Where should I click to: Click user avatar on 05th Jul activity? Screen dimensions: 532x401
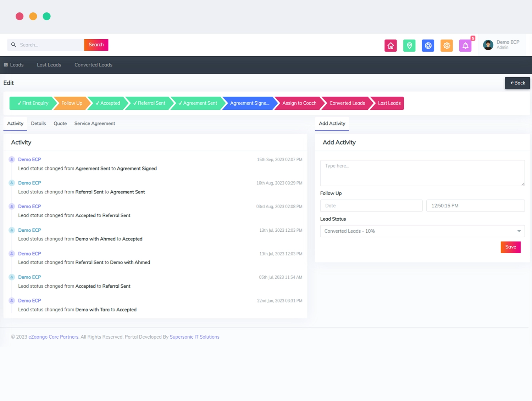pyautogui.click(x=12, y=277)
